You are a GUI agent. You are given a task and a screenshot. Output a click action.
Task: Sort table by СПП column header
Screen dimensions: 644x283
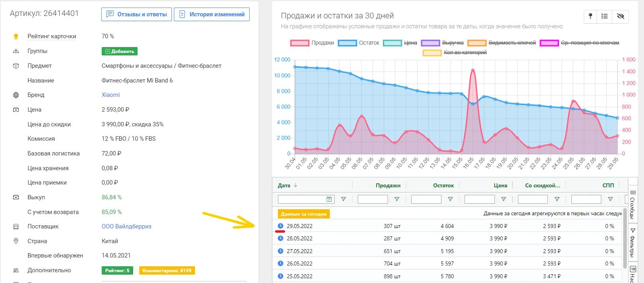pos(608,185)
